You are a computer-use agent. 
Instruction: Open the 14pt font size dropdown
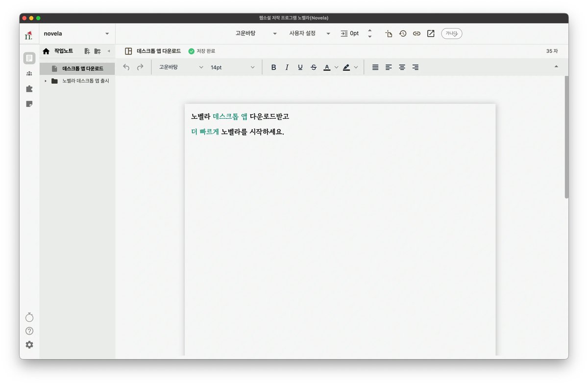(233, 67)
